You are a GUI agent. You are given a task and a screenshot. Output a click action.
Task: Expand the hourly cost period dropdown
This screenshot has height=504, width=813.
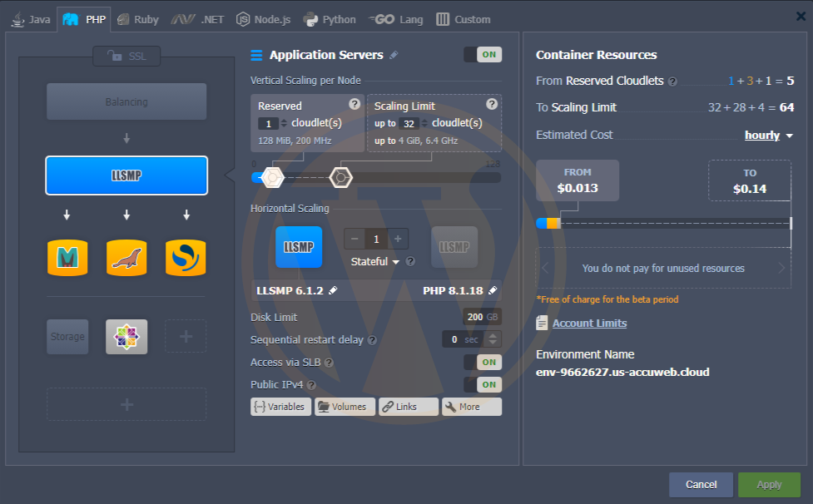(768, 135)
